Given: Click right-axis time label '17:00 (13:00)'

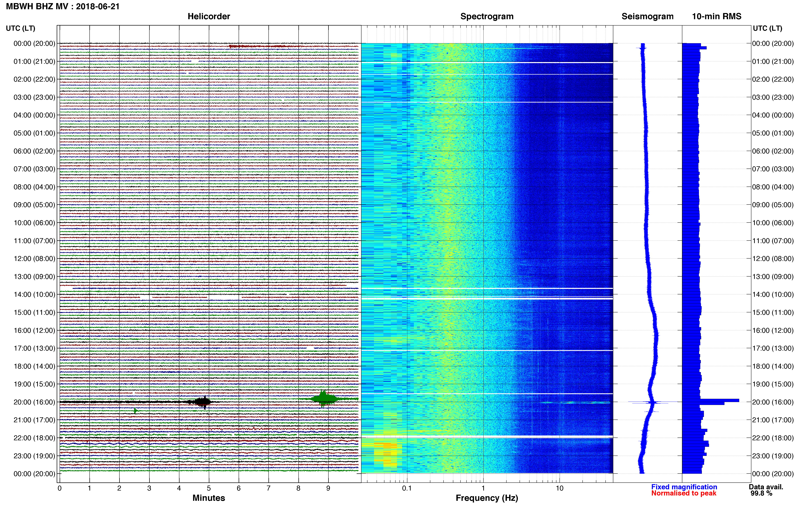Looking at the screenshot, I should [x=773, y=348].
